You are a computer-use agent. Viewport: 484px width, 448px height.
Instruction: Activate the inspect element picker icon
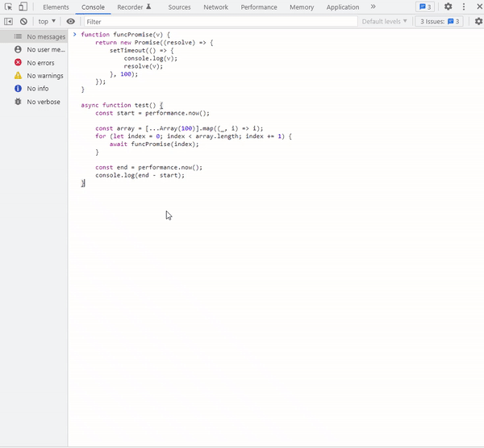coord(8,6)
